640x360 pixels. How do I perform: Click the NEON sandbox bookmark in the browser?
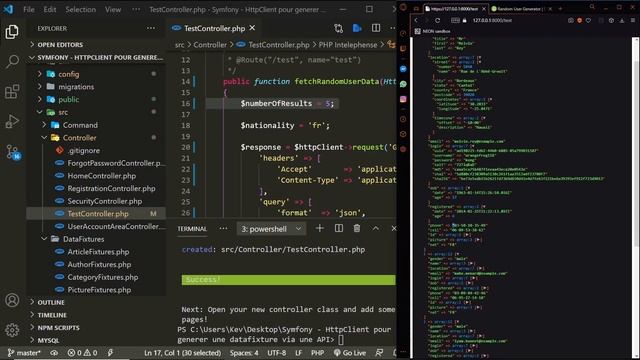click(x=433, y=31)
